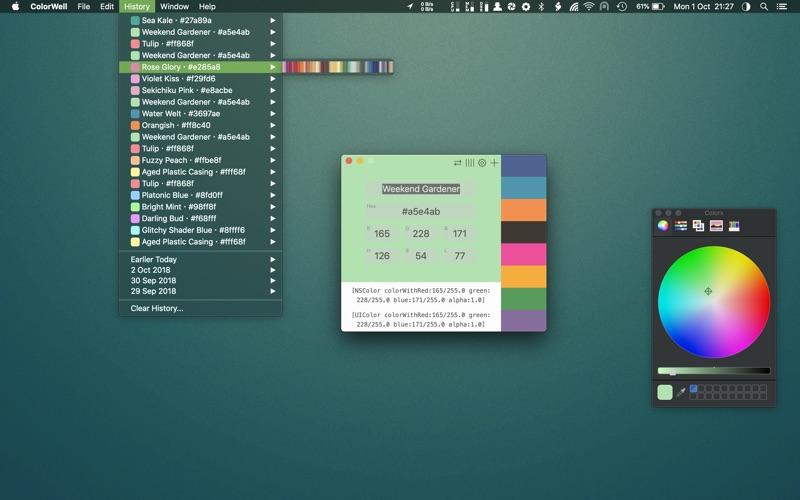Select Darling Bud #f68fff history entry

tap(201, 218)
